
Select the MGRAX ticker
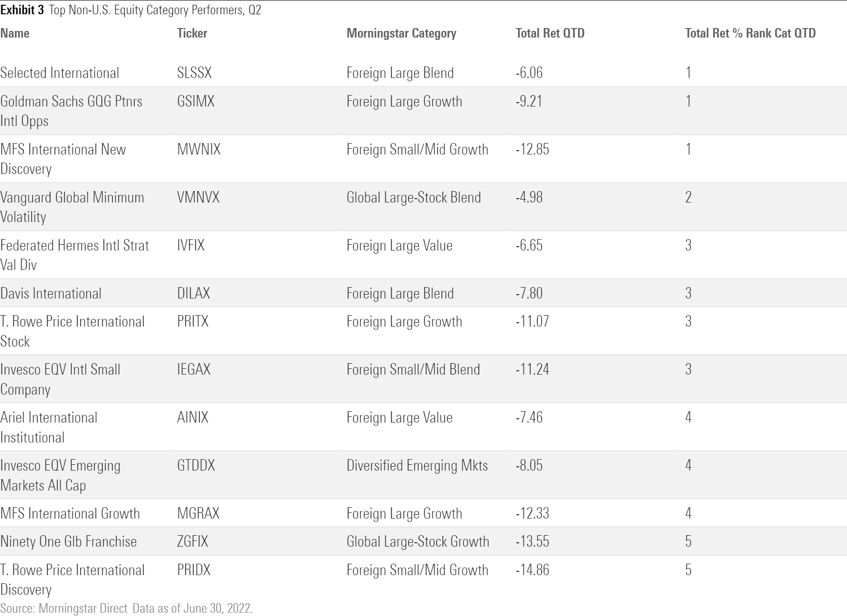[198, 513]
